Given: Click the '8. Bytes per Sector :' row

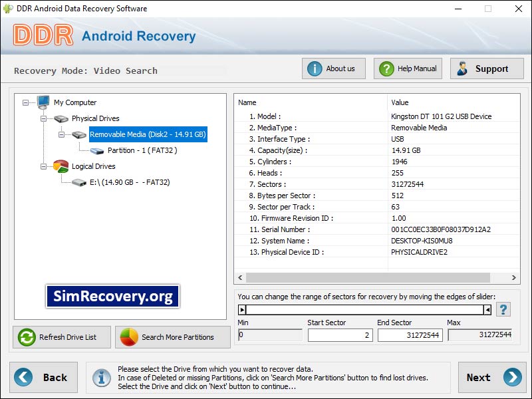Looking at the screenshot, I should [x=377, y=196].
